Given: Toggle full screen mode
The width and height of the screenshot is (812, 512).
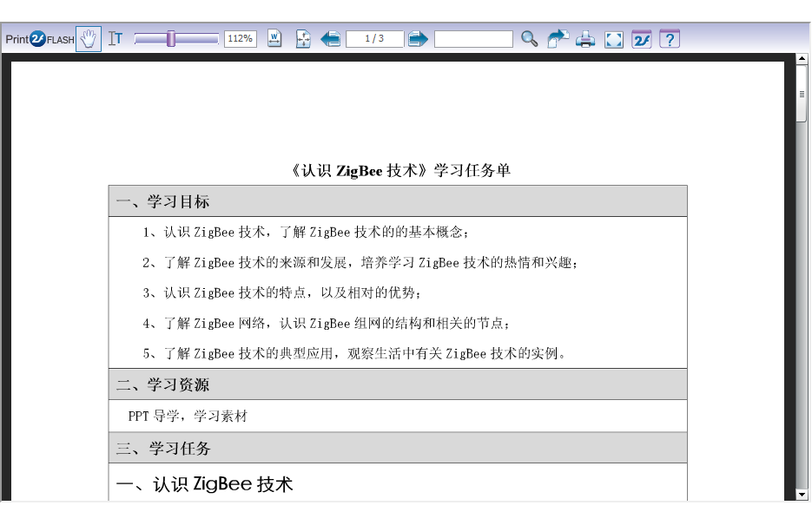Looking at the screenshot, I should click(614, 39).
